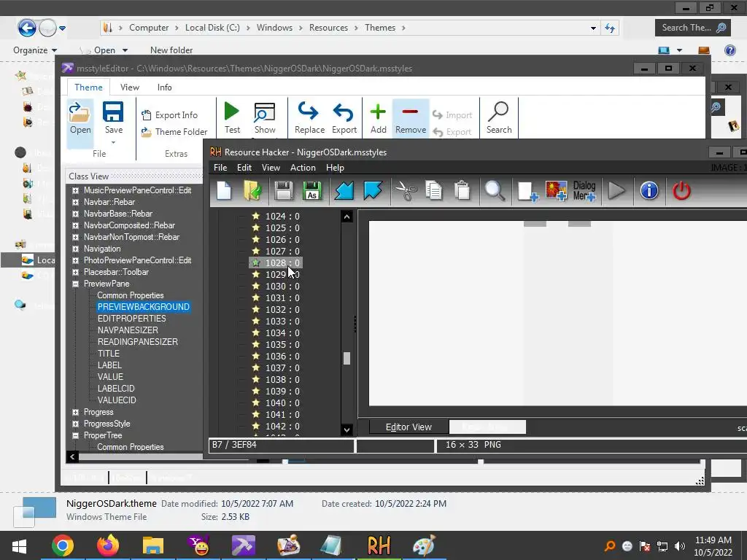Viewport: 747px width, 560px height.
Task: Click the Explorer address bar refresh icon
Action: (610, 28)
